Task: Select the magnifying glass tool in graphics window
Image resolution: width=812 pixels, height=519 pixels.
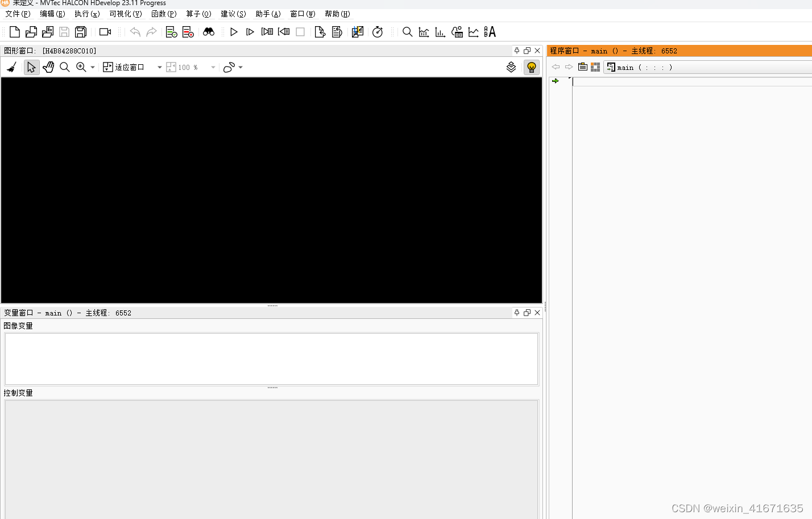Action: 65,67
